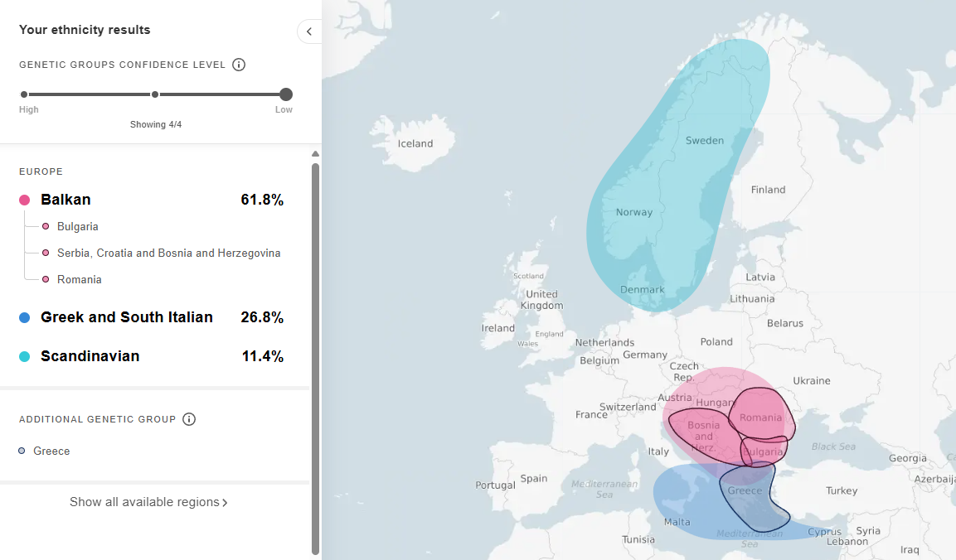Click the Serbia, Croatia group bullet dot

coord(46,253)
